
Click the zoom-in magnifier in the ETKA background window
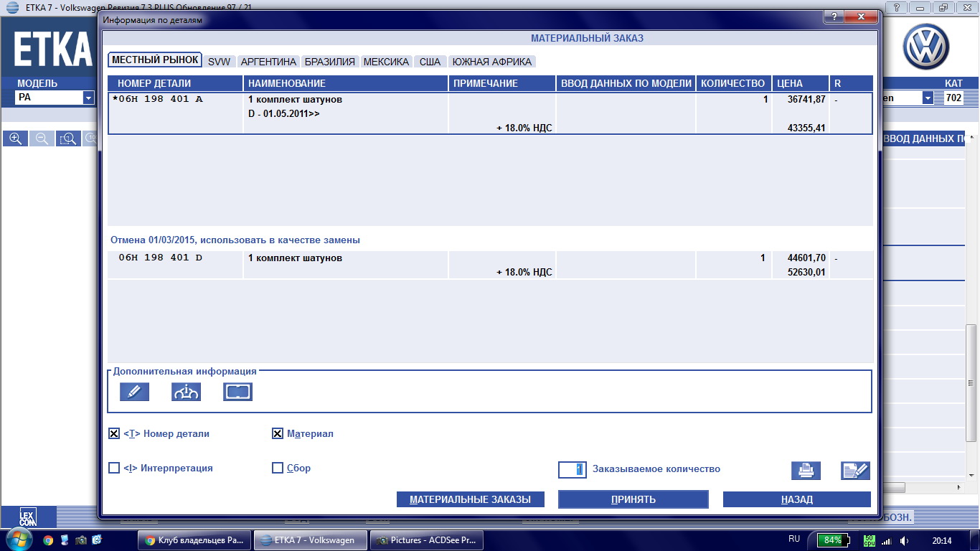pyautogui.click(x=15, y=138)
